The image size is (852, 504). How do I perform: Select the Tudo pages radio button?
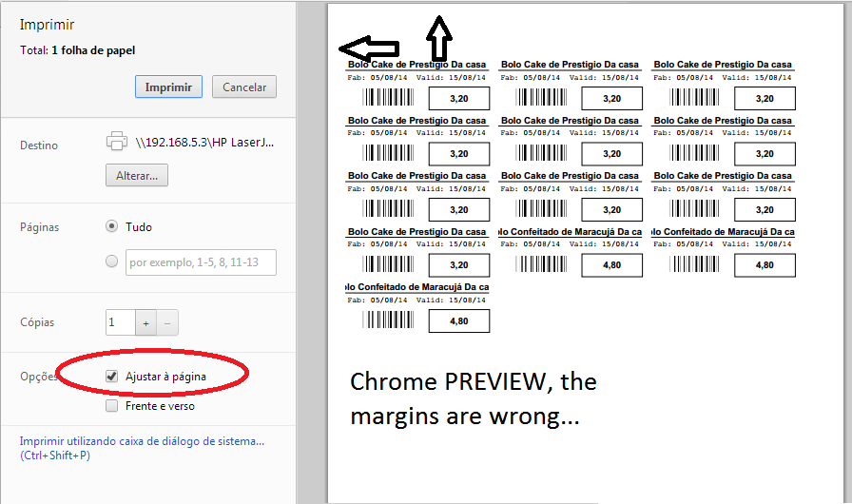point(111,226)
